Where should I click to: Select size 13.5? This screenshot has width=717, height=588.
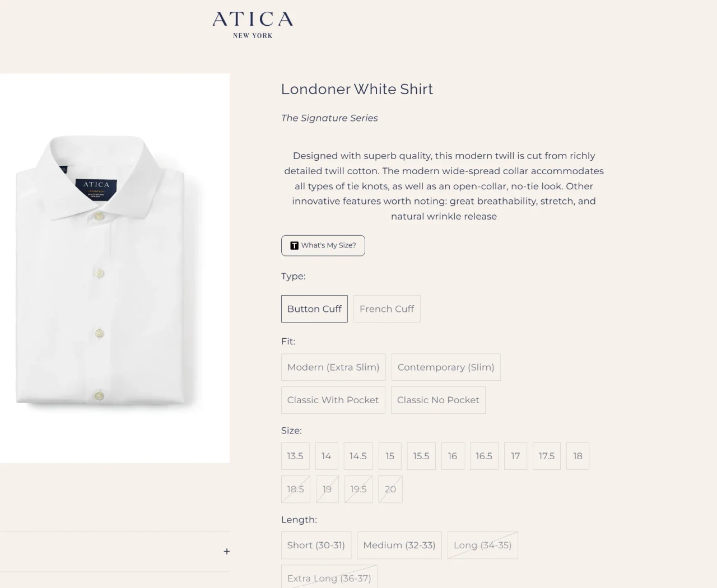click(x=295, y=456)
